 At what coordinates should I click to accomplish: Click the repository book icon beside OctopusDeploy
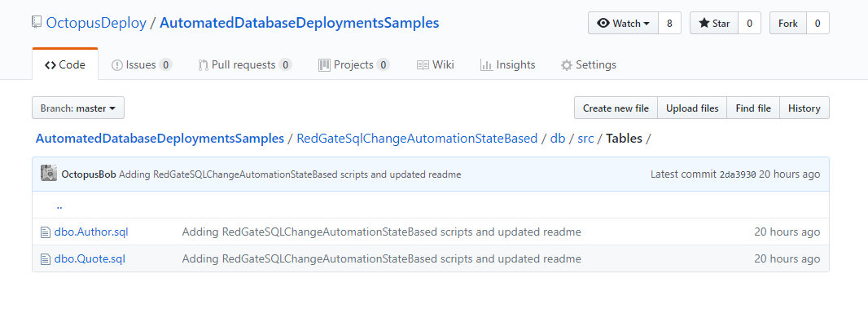point(37,23)
